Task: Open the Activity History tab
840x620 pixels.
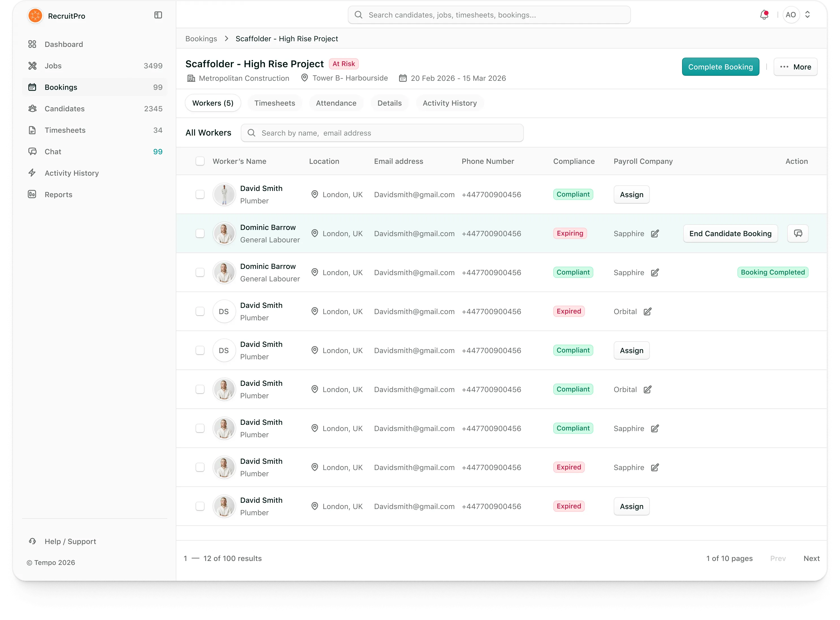Action: tap(450, 103)
